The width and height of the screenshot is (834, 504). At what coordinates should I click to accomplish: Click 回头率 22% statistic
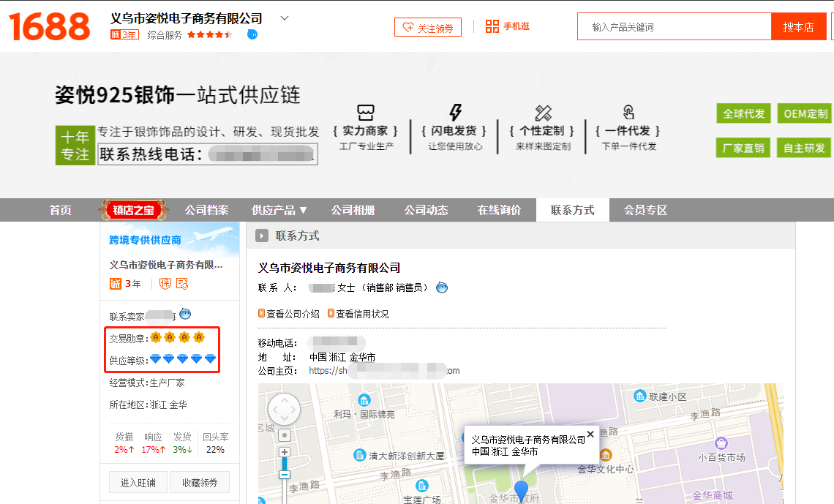[x=215, y=443]
